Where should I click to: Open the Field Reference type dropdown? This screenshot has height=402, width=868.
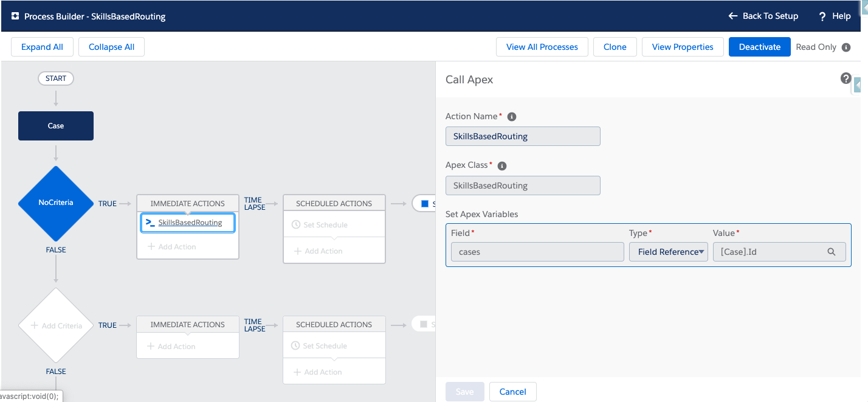point(668,252)
